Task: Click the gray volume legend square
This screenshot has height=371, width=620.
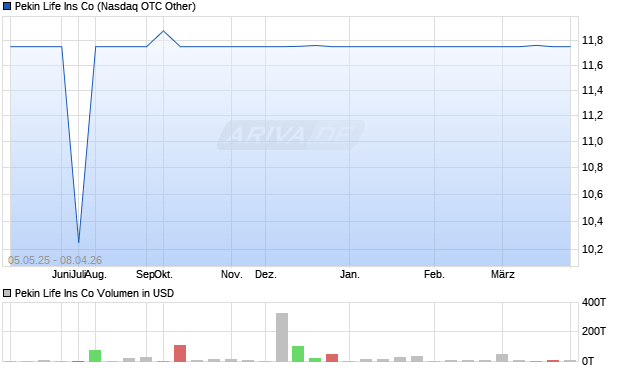Action: (7, 293)
